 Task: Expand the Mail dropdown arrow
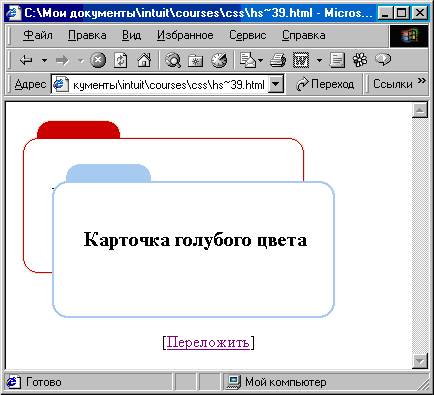260,60
